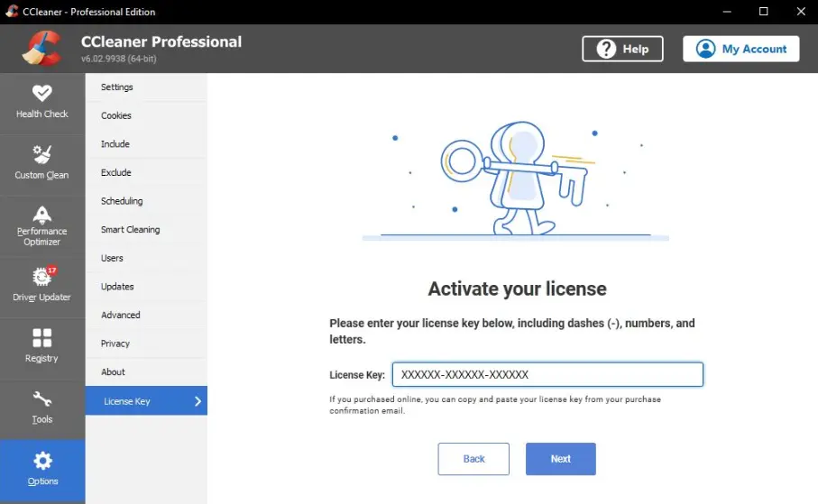
Task: Select the Exclude menu item
Action: click(x=147, y=173)
